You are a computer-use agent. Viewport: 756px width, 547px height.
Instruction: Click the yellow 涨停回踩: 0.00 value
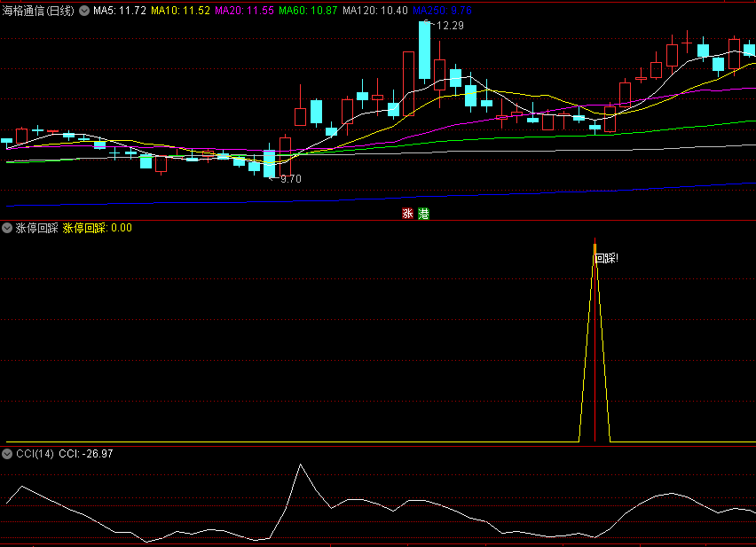pos(98,228)
